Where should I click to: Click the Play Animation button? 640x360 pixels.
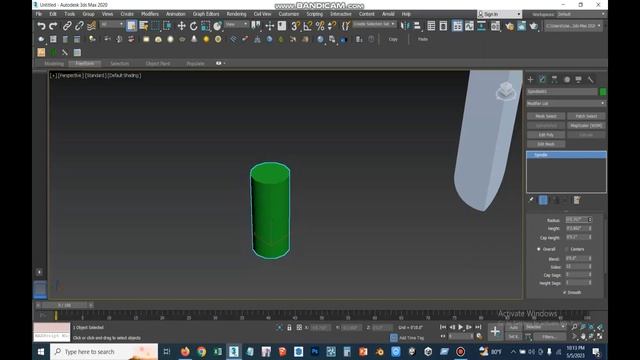point(460,327)
